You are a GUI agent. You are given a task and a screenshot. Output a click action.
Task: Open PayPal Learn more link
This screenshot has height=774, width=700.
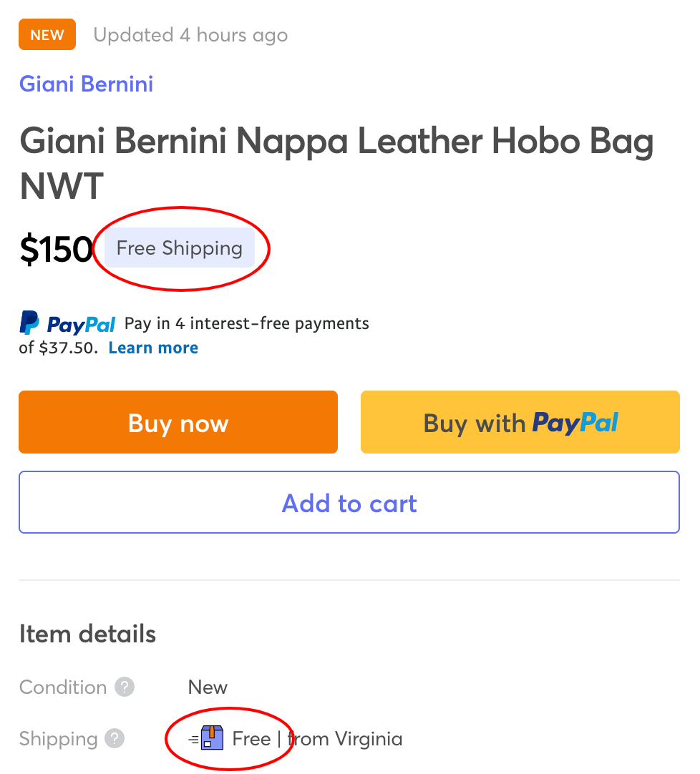coord(153,348)
